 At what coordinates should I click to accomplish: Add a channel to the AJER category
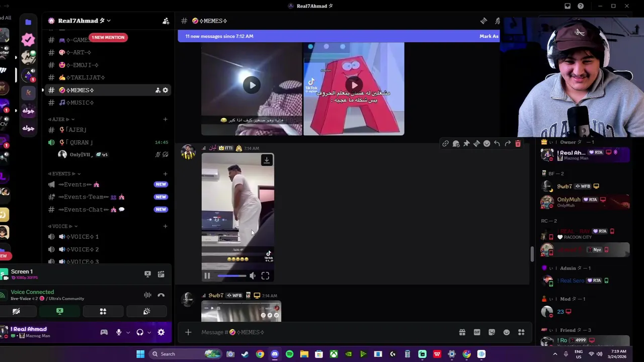click(x=165, y=119)
